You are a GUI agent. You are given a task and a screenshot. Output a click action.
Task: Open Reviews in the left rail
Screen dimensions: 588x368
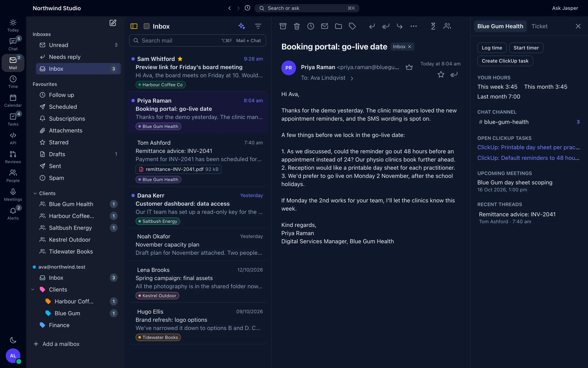pyautogui.click(x=13, y=157)
